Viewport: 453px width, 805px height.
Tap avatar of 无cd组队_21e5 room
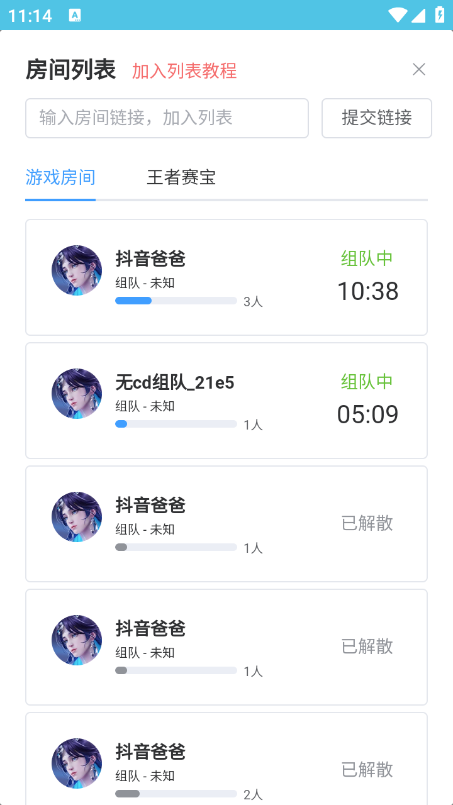pyautogui.click(x=77, y=393)
